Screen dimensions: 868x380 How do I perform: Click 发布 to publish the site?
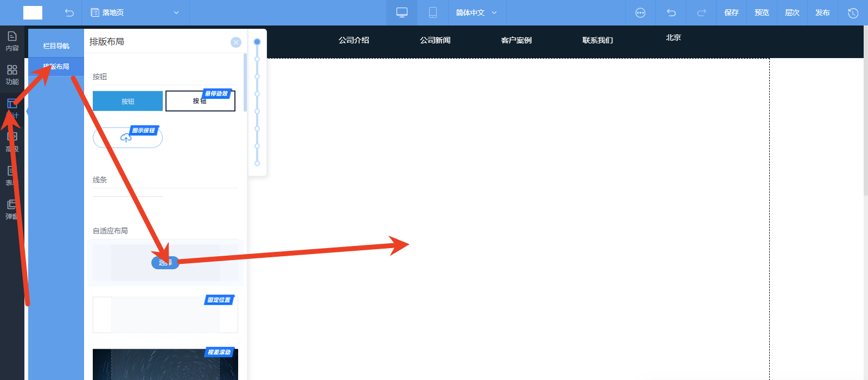(x=822, y=12)
